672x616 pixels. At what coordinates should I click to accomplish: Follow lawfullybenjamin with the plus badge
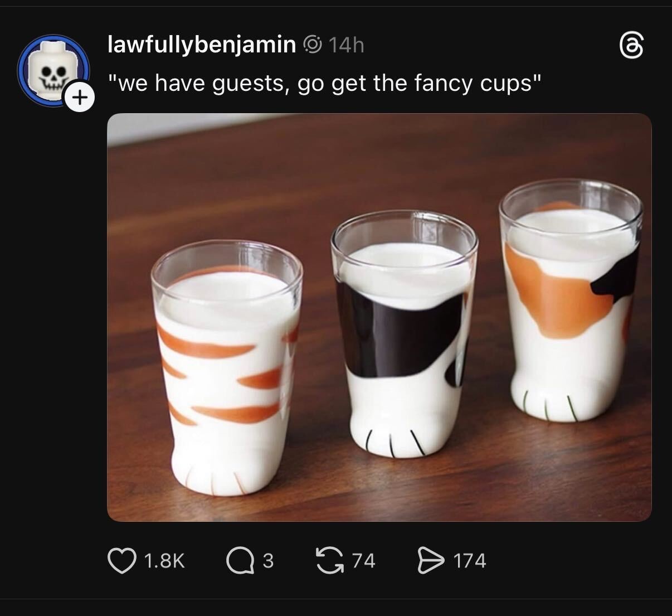click(80, 98)
